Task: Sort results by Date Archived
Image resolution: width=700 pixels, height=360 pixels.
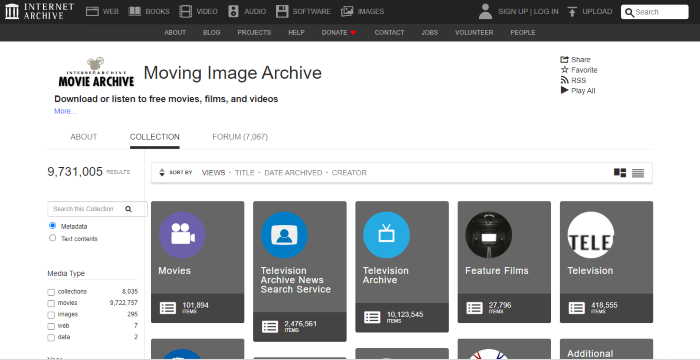Action: [293, 172]
